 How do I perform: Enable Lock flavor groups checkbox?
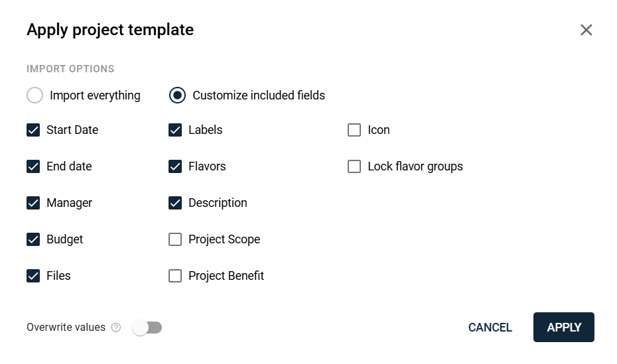(354, 166)
